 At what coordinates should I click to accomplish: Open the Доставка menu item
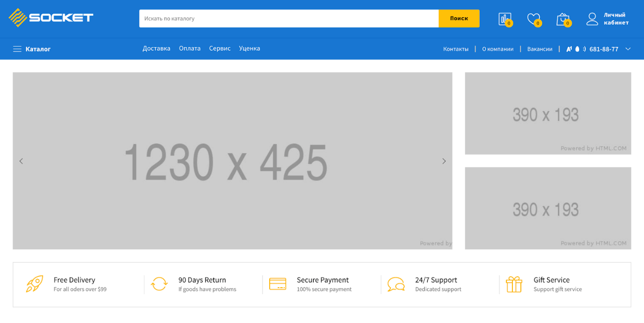[156, 48]
